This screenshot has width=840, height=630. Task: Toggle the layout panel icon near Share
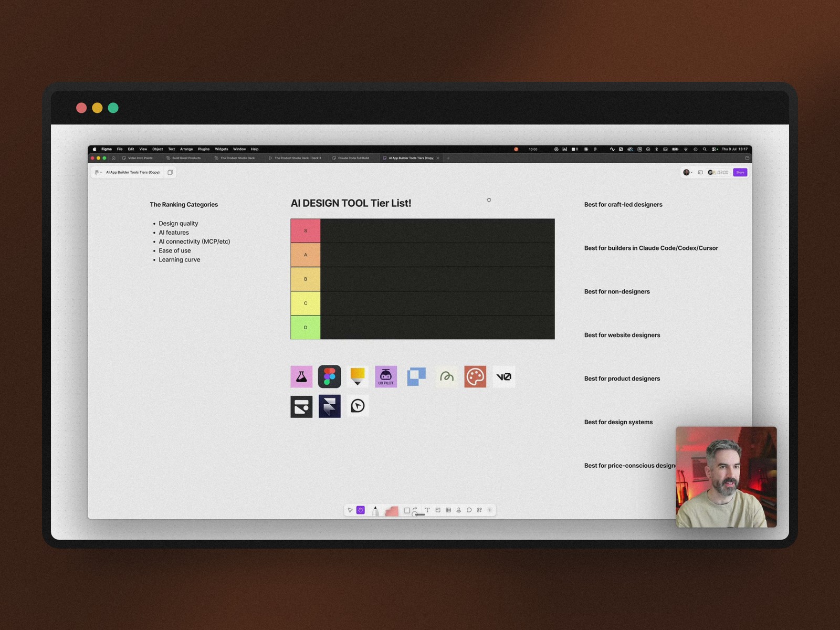click(700, 172)
